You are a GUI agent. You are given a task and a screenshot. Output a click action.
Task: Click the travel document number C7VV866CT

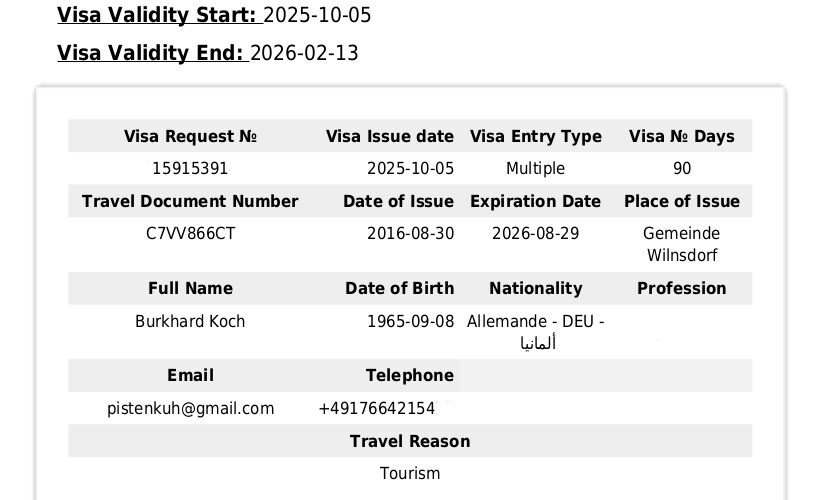pos(190,233)
